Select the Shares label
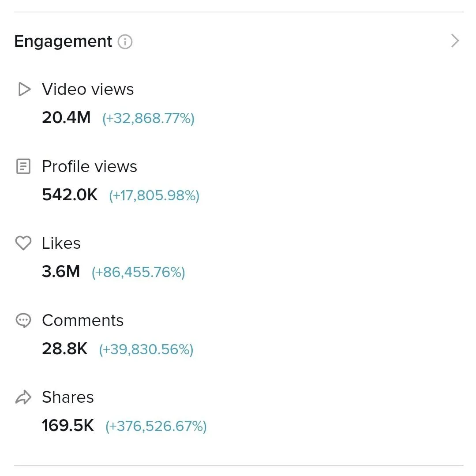 [x=68, y=397]
